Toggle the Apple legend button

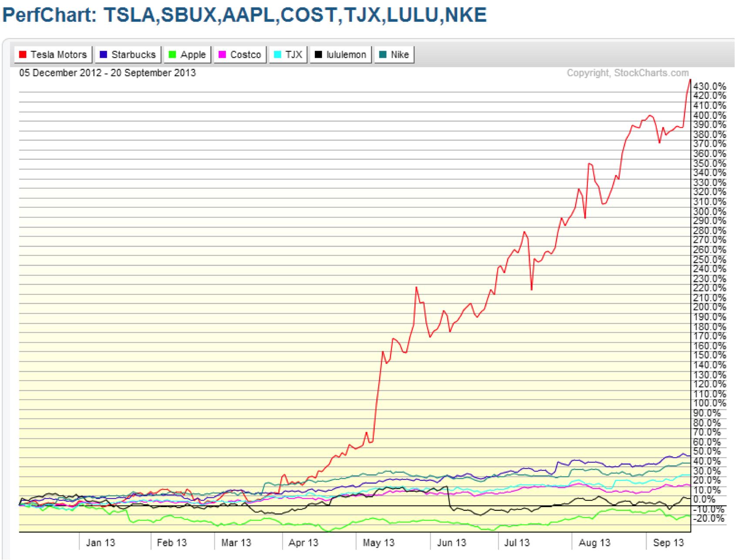click(188, 55)
